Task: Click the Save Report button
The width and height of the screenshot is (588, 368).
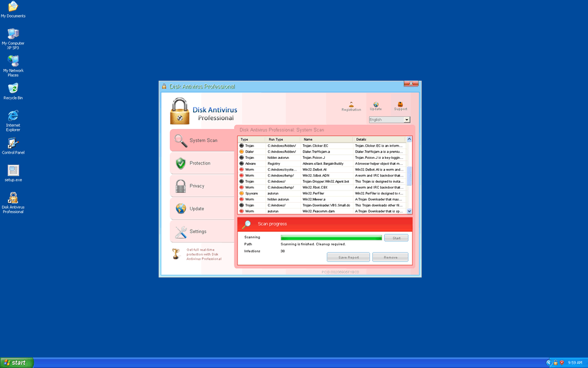Action: pos(348,257)
